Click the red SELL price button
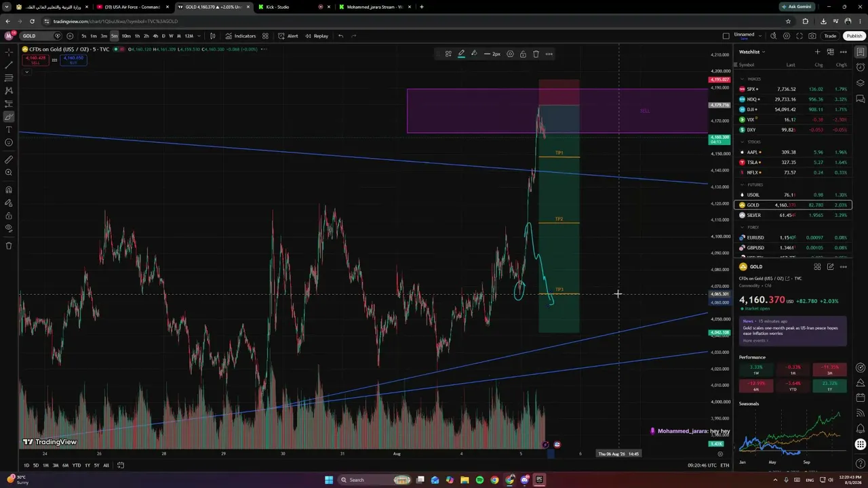This screenshot has width=868, height=488. coord(35,60)
